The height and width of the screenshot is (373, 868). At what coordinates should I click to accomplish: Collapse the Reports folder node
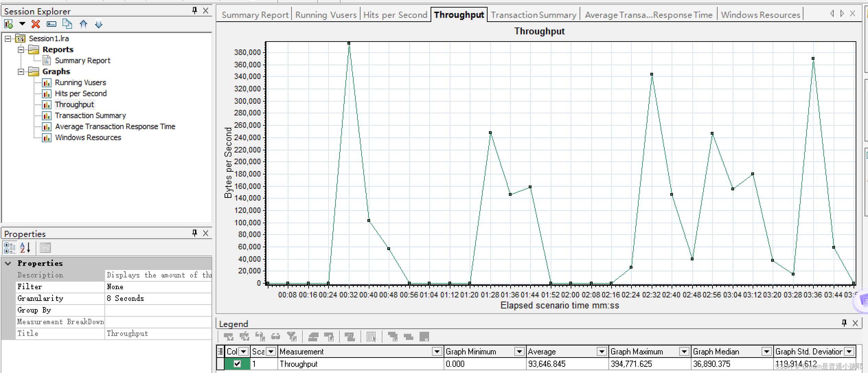[x=21, y=50]
